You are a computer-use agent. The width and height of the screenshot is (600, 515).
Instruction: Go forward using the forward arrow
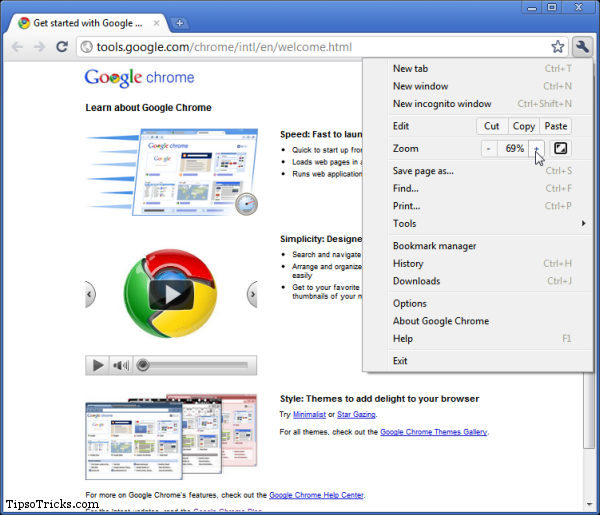click(x=39, y=47)
